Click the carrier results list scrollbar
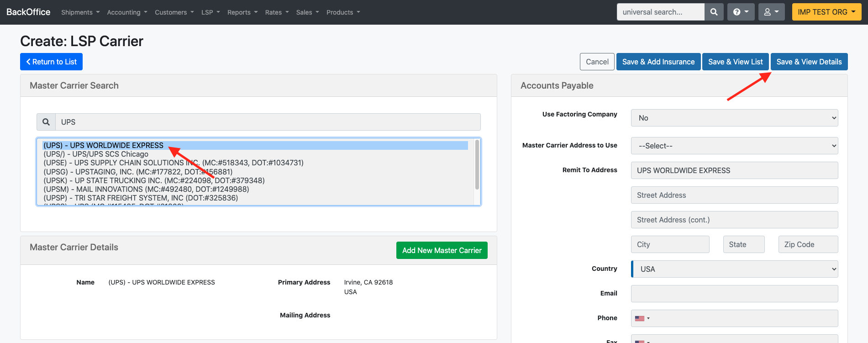Viewport: 868px width, 343px height. point(477,165)
